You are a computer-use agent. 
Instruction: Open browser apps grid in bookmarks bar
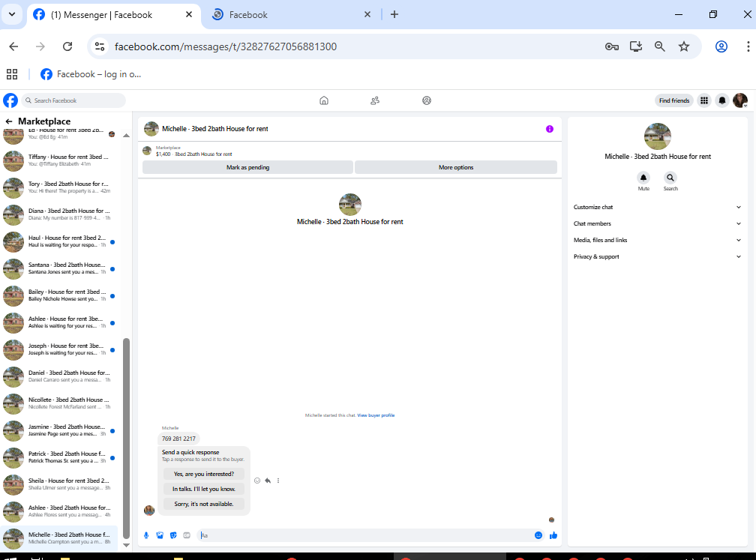tap(12, 74)
